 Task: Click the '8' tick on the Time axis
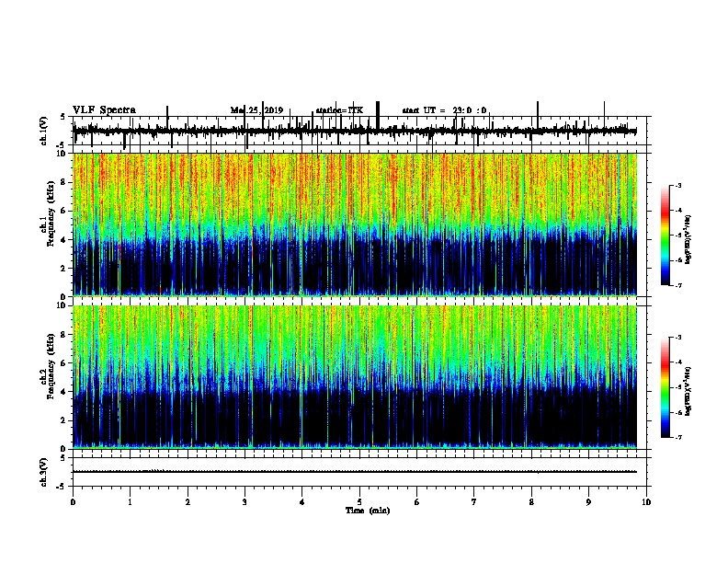(531, 502)
